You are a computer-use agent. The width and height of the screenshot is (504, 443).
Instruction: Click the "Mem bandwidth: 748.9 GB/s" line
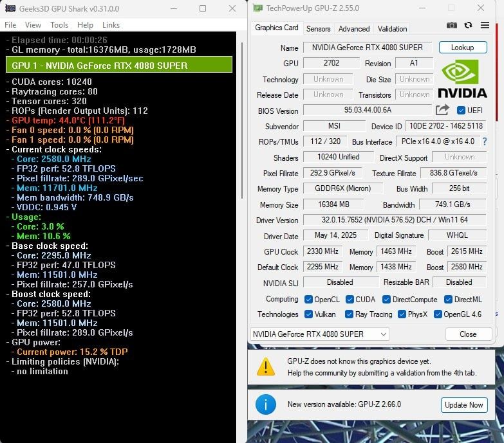pyautogui.click(x=73, y=198)
